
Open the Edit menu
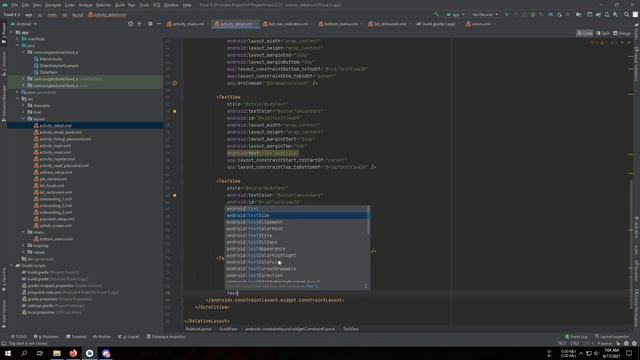(x=25, y=5)
